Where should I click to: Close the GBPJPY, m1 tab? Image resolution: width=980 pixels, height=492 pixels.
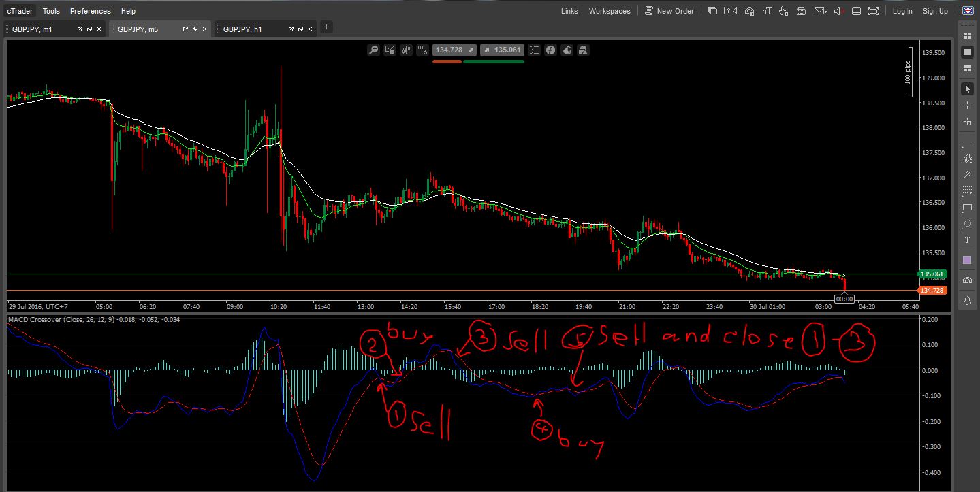(99, 29)
